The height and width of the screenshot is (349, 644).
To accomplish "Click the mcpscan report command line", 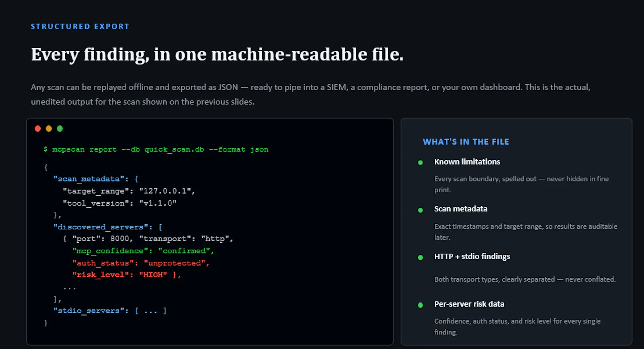I will pos(156,149).
